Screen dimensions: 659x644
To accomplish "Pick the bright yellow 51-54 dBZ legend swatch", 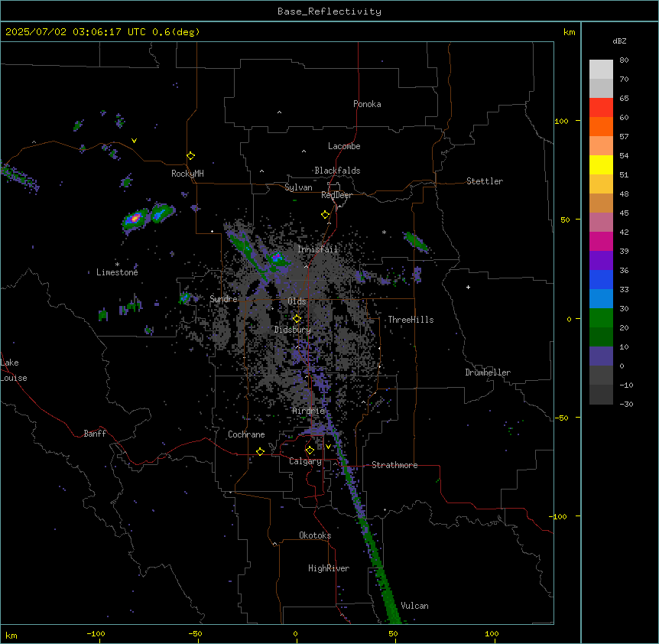I will [x=601, y=164].
